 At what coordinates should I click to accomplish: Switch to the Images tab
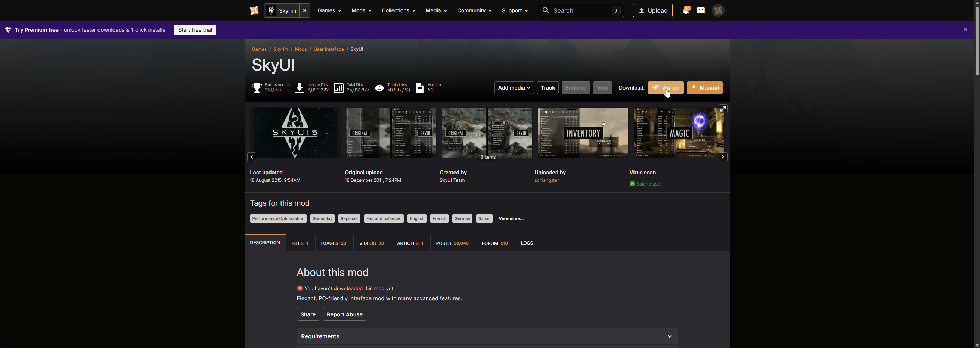(x=334, y=243)
